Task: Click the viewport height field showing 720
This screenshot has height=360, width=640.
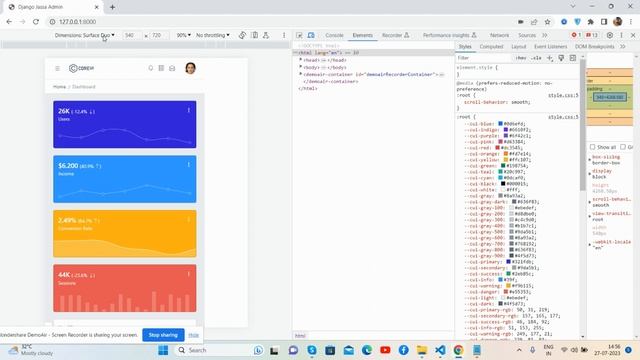Action: coord(159,36)
